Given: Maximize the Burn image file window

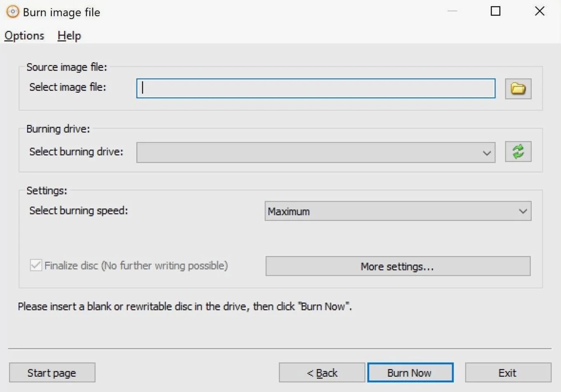Looking at the screenshot, I should click(x=495, y=11).
